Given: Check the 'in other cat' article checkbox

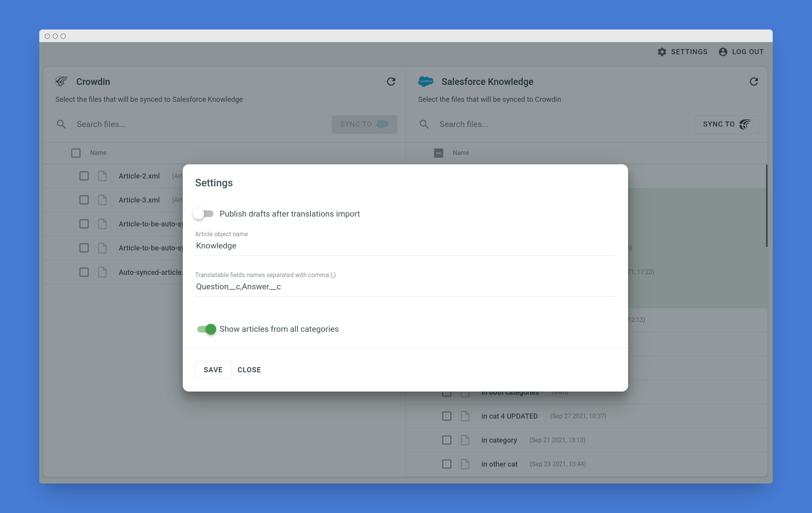Looking at the screenshot, I should pos(446,464).
